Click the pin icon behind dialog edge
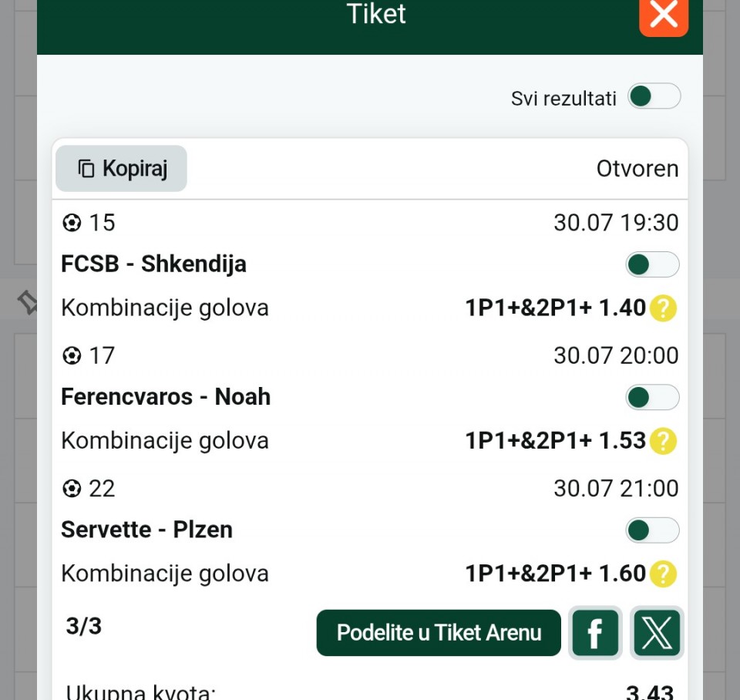Screen dimensions: 740x700 click(28, 302)
